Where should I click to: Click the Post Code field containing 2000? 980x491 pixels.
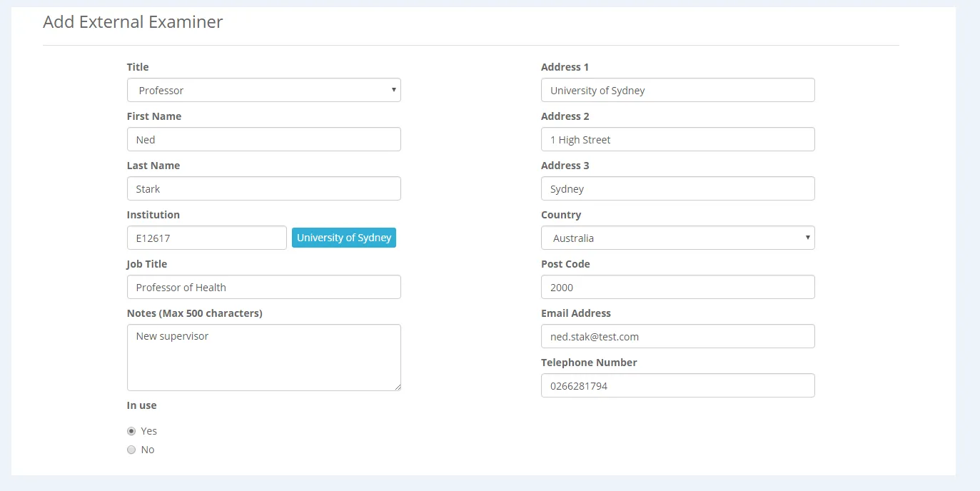point(677,286)
